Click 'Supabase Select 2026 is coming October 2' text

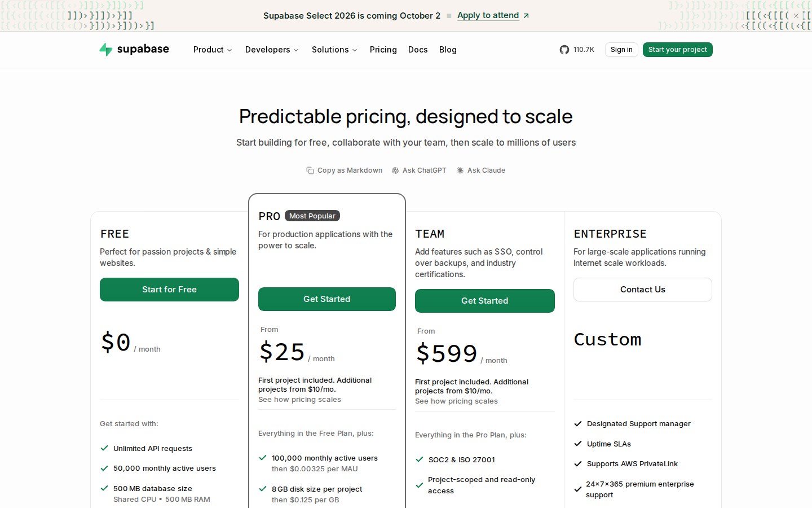(352, 16)
